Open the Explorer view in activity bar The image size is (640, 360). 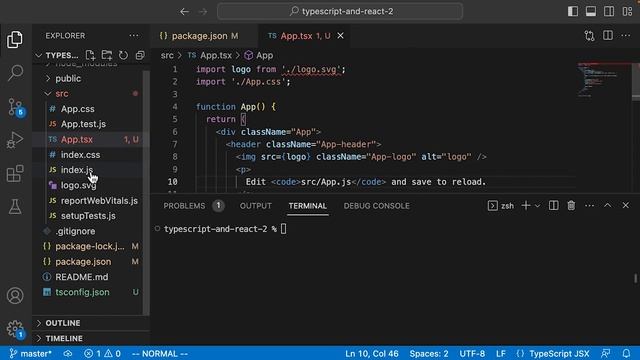click(x=15, y=40)
